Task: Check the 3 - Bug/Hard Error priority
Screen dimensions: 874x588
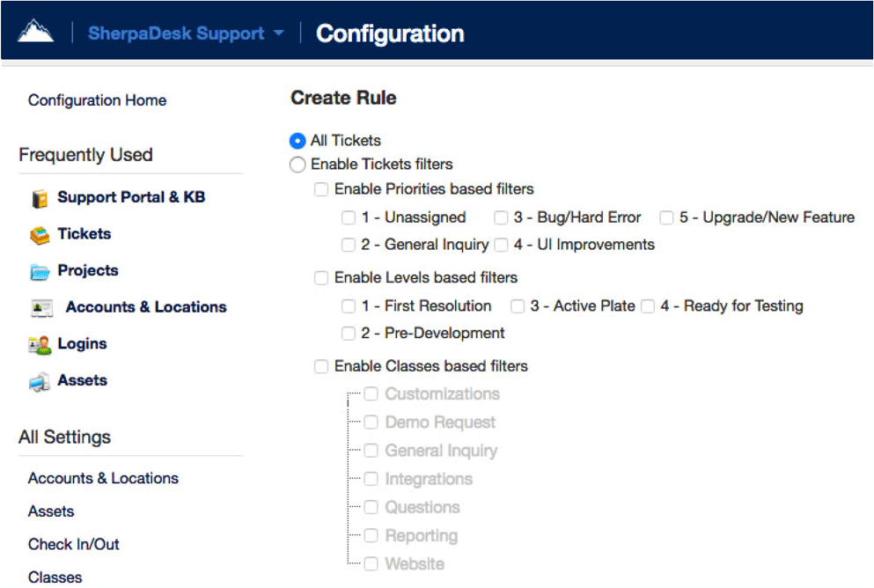Action: [501, 217]
